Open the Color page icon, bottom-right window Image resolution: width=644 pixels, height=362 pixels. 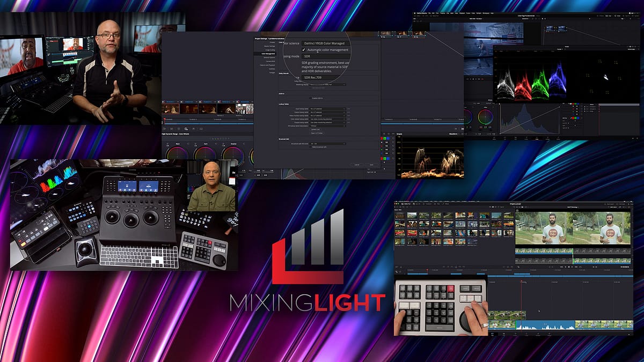tap(527, 333)
